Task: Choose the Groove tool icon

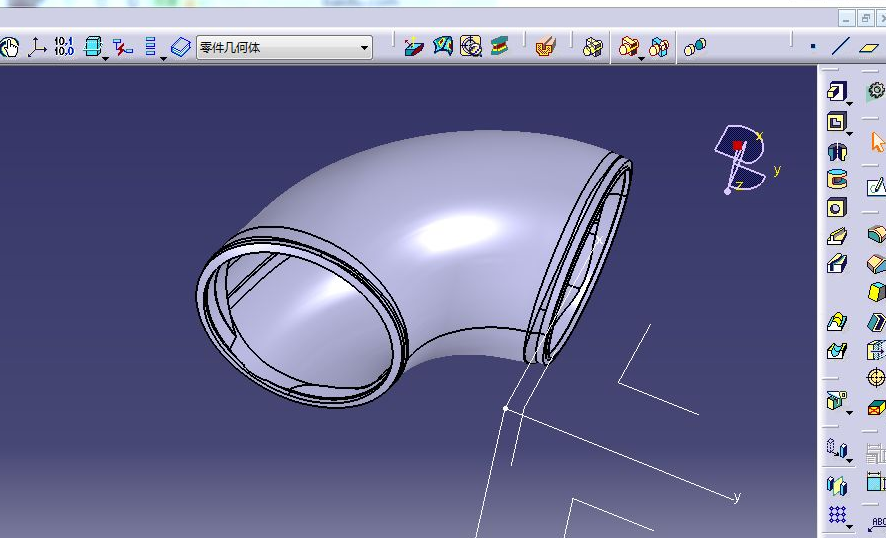Action: (x=837, y=180)
